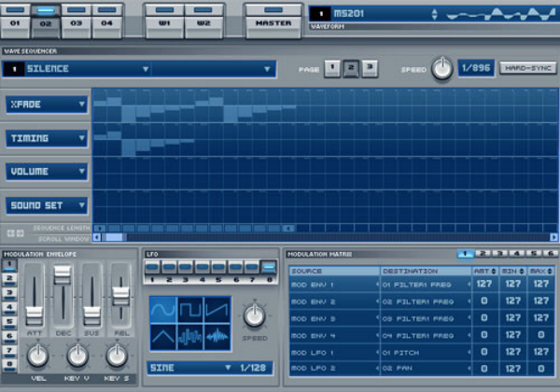Switch to oscillator O4 tab

click(106, 21)
